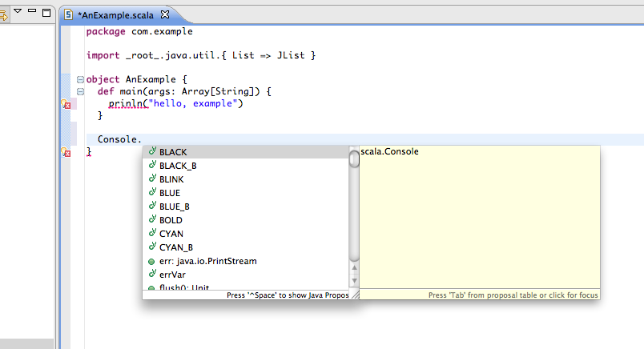Select CYAN_B in the proposal list
644x349 pixels.
tap(175, 247)
